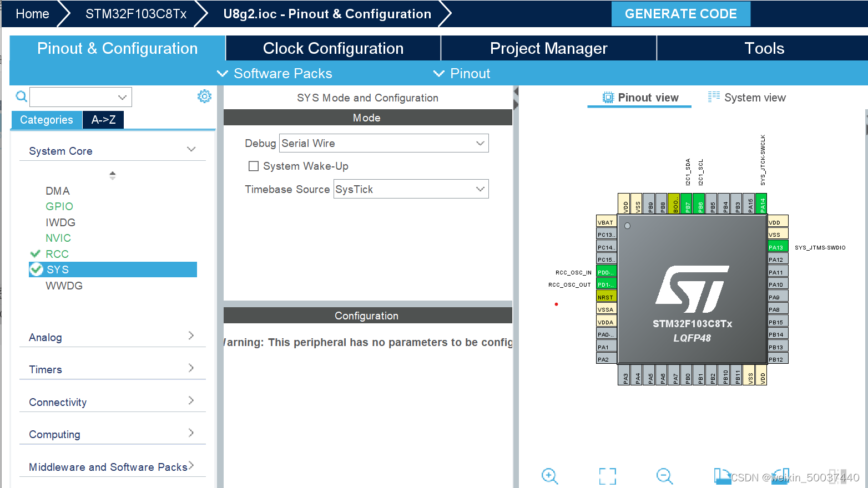The image size is (868, 488).
Task: Click the search magnifier icon
Action: [21, 96]
